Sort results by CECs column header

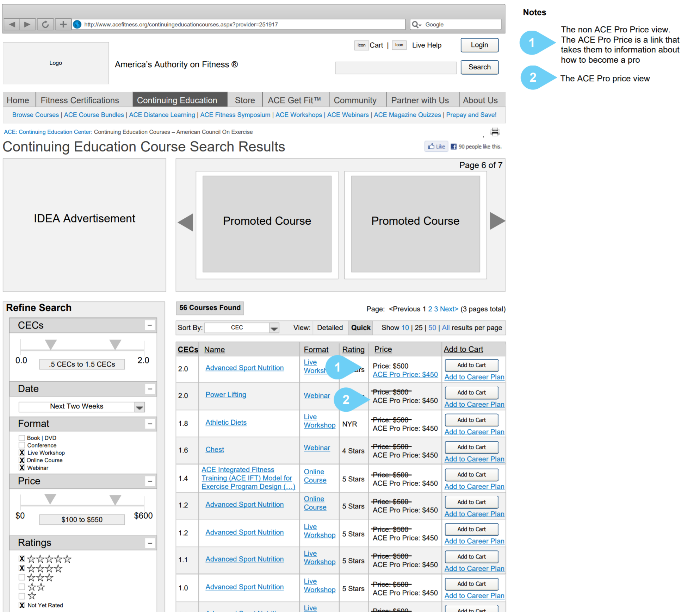[x=188, y=350]
